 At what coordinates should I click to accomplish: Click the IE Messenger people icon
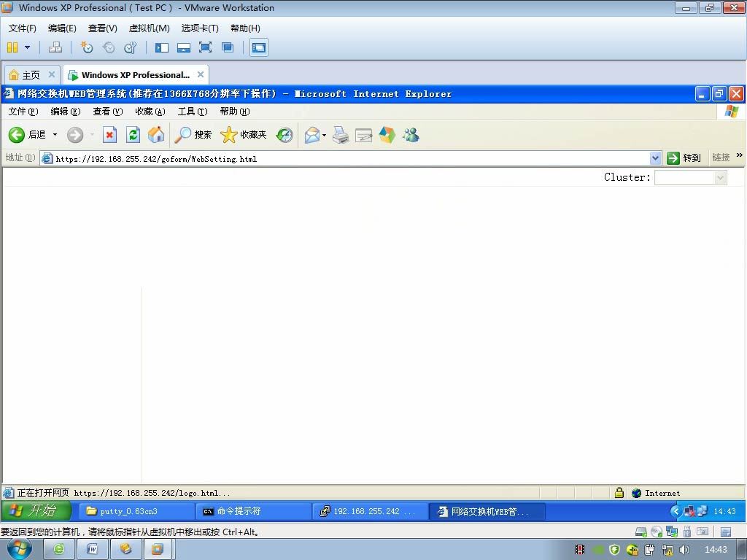coord(410,135)
